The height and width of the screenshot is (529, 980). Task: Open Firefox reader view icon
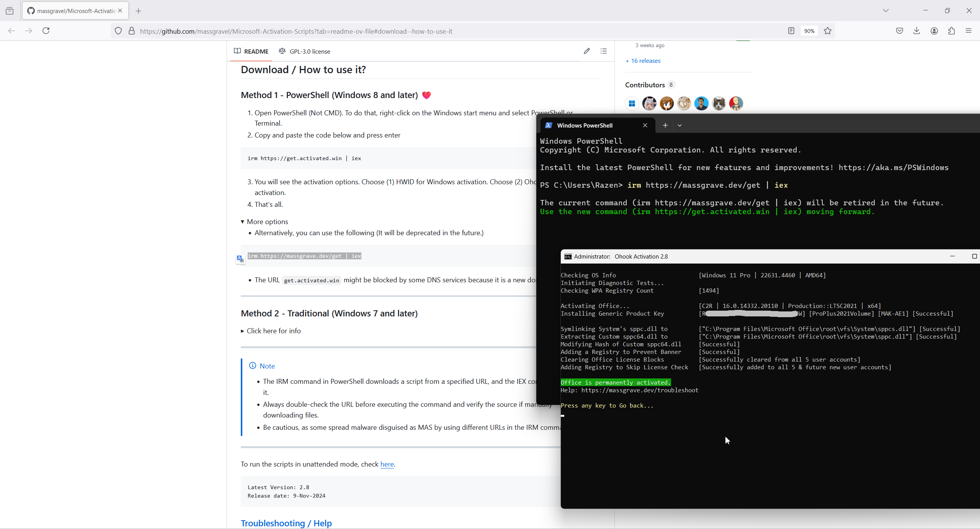point(791,31)
